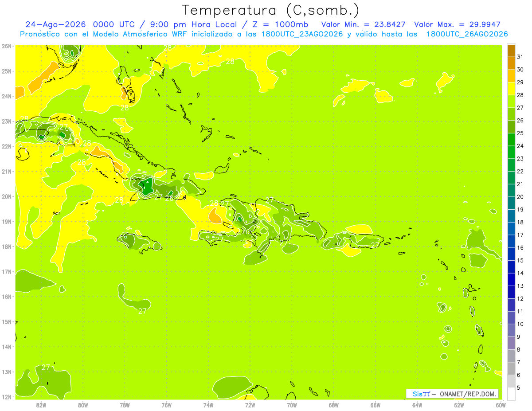Click the latitude axis label '14N'
The width and height of the screenshot is (532, 411).
7,347
